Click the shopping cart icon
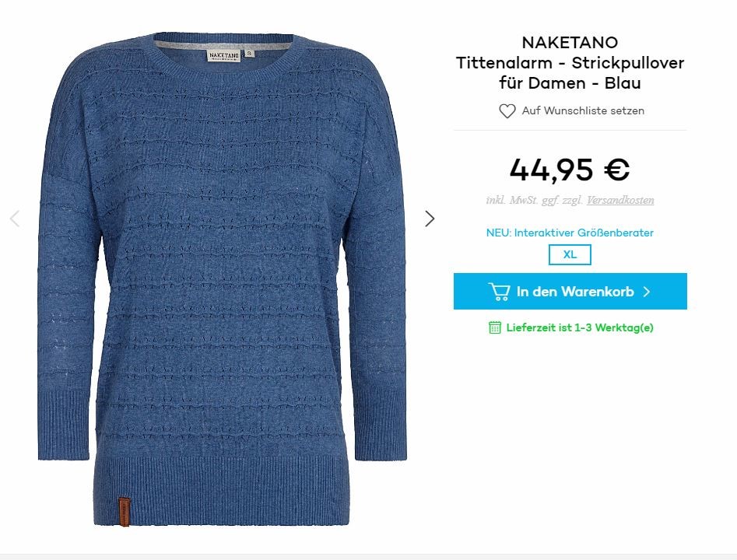 (499, 291)
